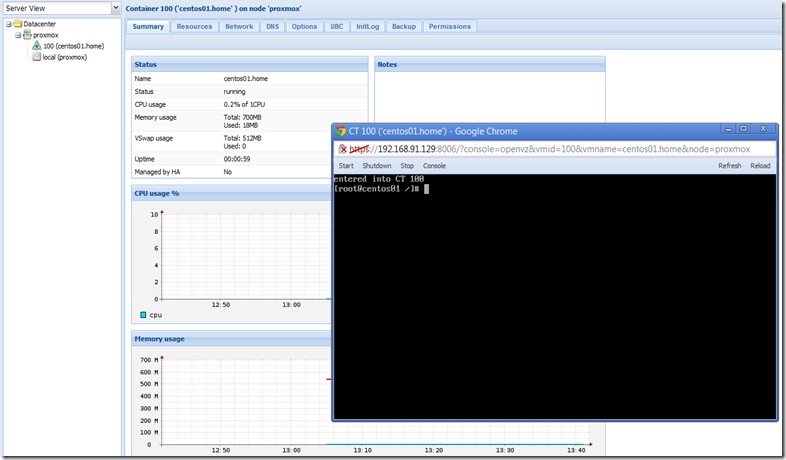Click the local storage icon in tree
This screenshot has width=786, height=460.
pyautogui.click(x=37, y=57)
